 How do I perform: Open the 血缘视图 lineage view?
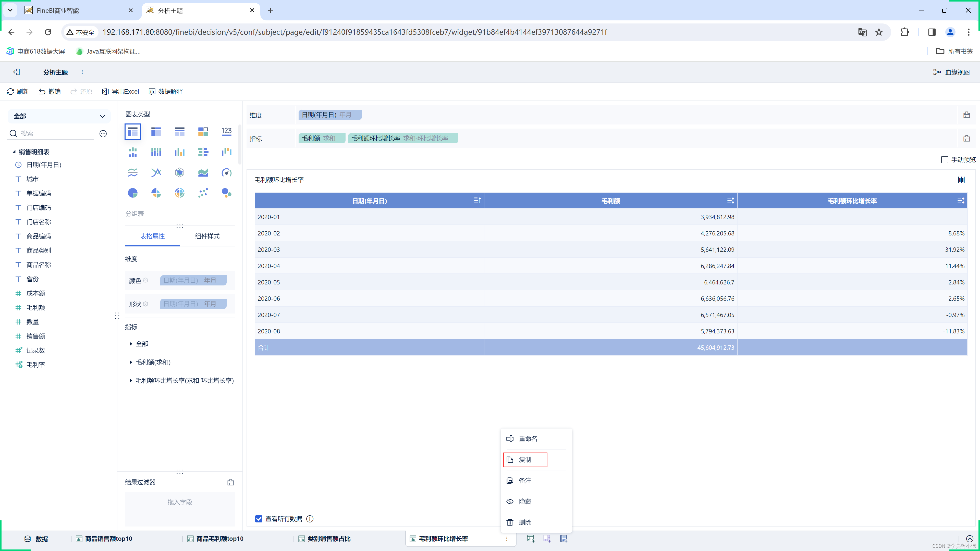951,72
